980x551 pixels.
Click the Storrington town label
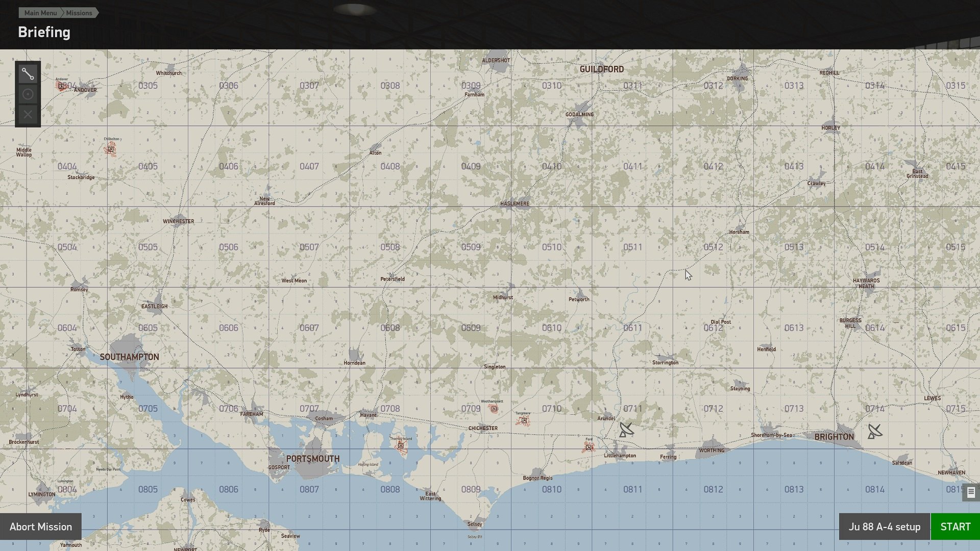[x=665, y=363]
